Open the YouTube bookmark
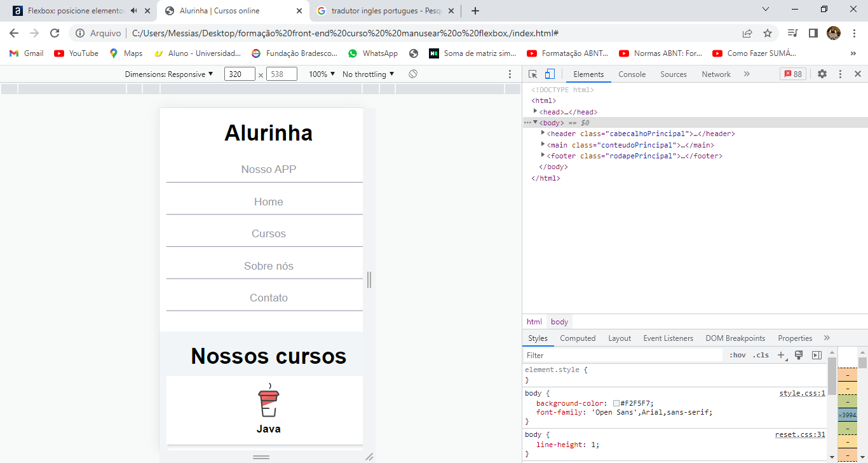Image resolution: width=868 pixels, height=463 pixels. [76, 53]
